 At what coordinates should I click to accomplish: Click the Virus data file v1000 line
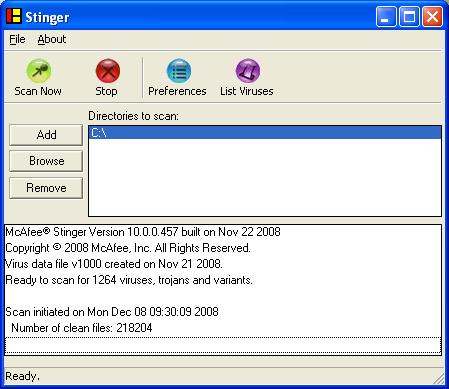click(114, 264)
